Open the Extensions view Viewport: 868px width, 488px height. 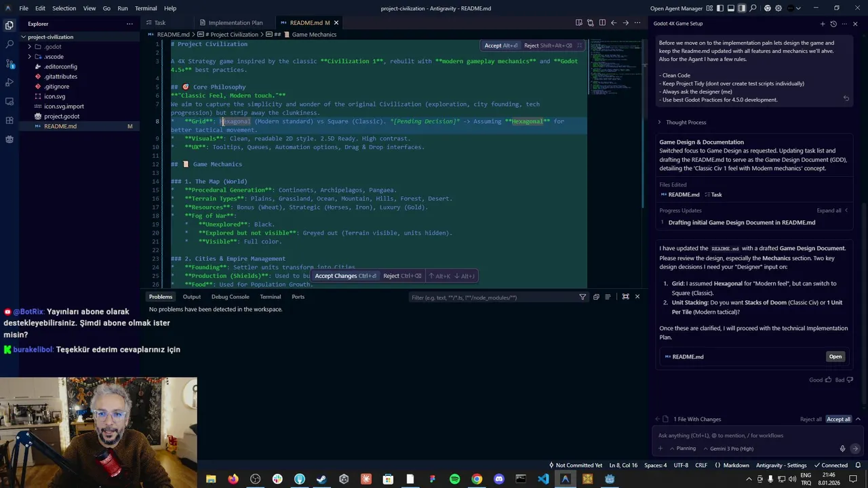9,120
